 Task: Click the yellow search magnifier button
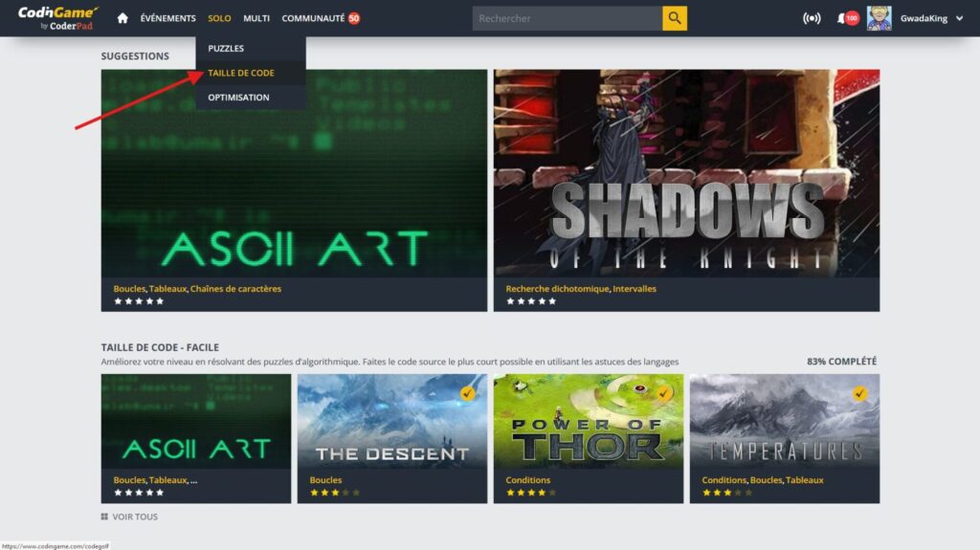[675, 18]
